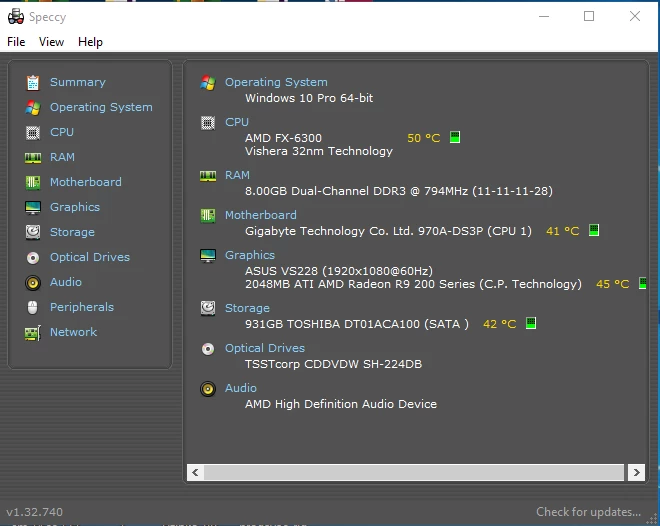
Task: Maximize the Speccy window
Action: pos(589,16)
